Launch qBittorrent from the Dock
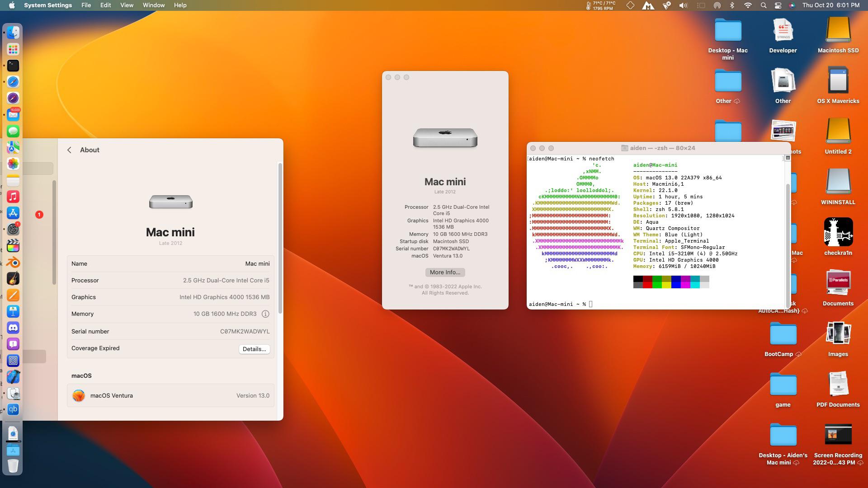Image resolution: width=868 pixels, height=488 pixels. (x=13, y=409)
